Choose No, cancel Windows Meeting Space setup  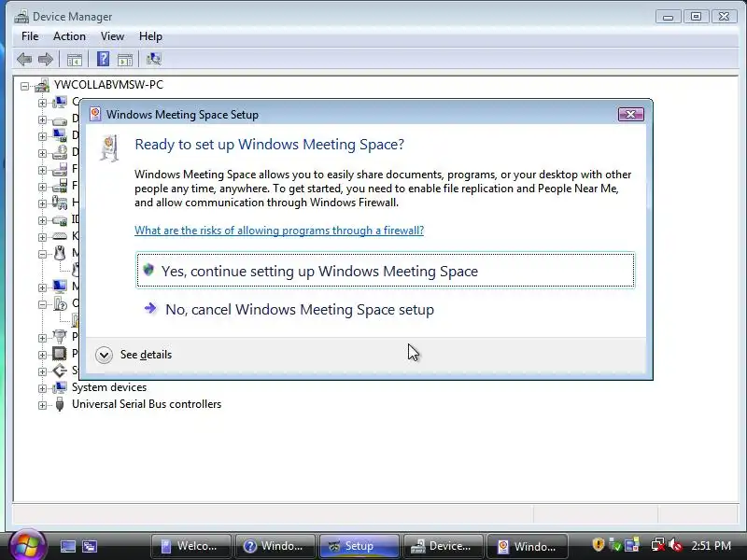(385, 310)
